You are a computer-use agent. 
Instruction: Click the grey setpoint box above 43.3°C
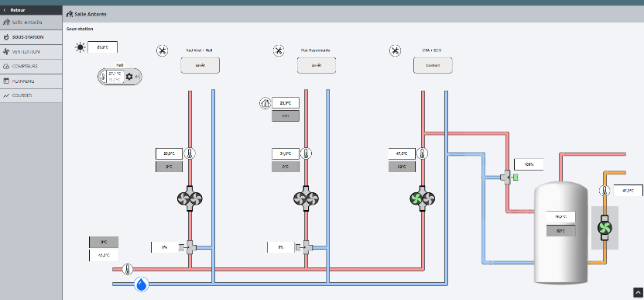tap(104, 242)
